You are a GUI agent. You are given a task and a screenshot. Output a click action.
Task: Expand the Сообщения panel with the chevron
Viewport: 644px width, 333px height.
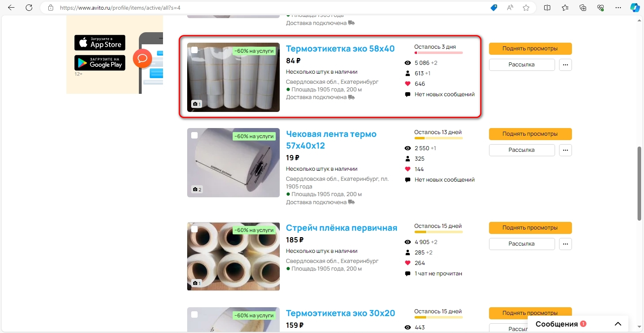[x=618, y=324]
